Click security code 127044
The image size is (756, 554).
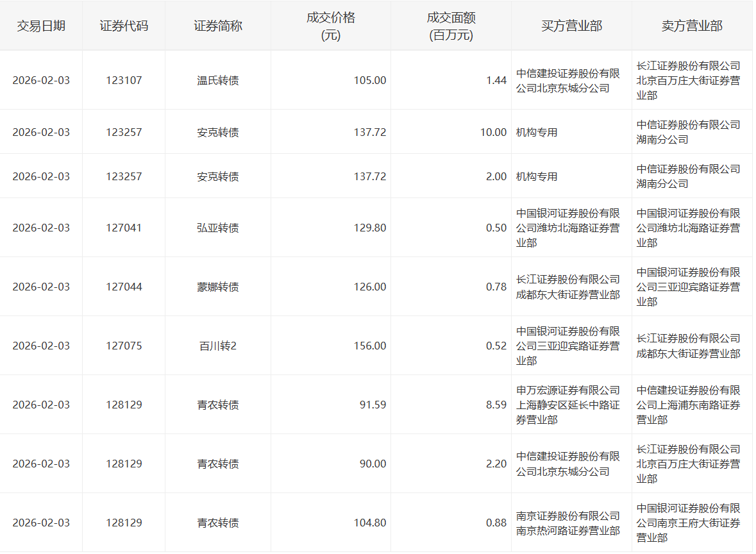(124, 287)
